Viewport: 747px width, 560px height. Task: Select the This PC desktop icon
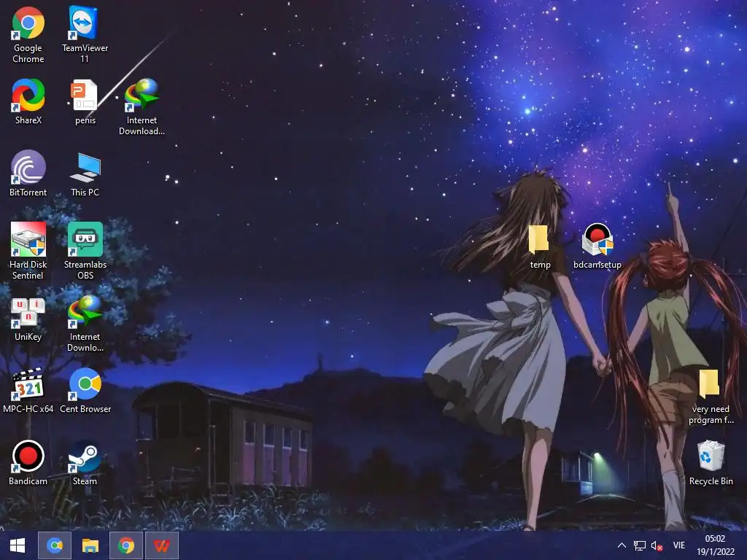(85, 174)
